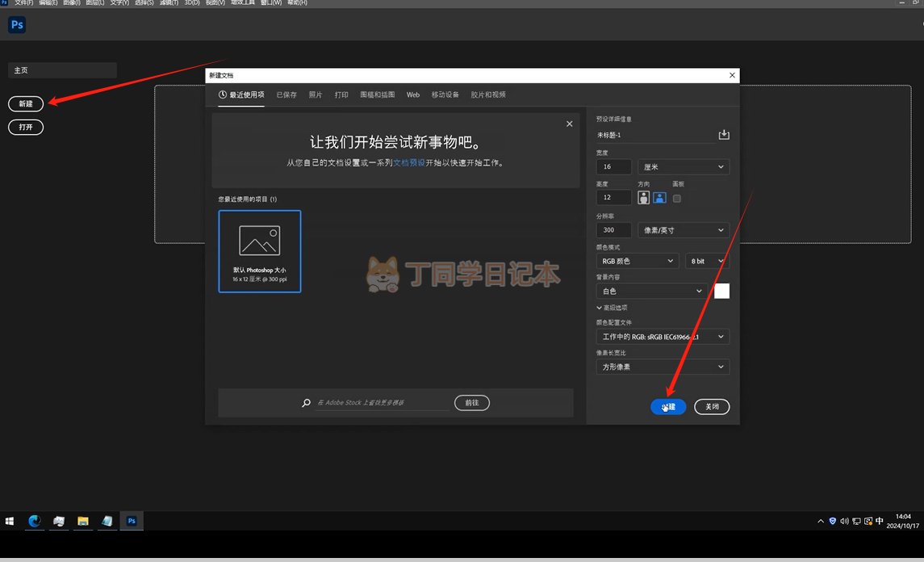Select landscape orientation icon

click(x=659, y=198)
